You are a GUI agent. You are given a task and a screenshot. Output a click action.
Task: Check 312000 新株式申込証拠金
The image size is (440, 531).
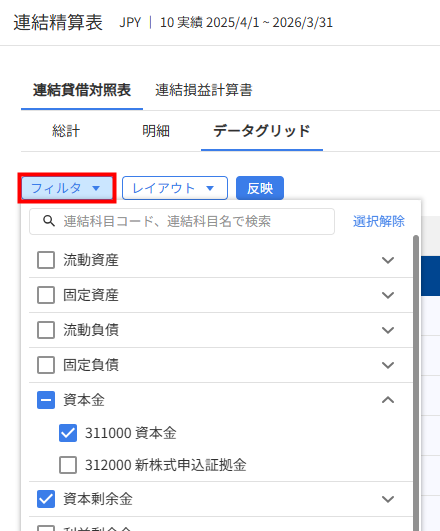(x=68, y=465)
